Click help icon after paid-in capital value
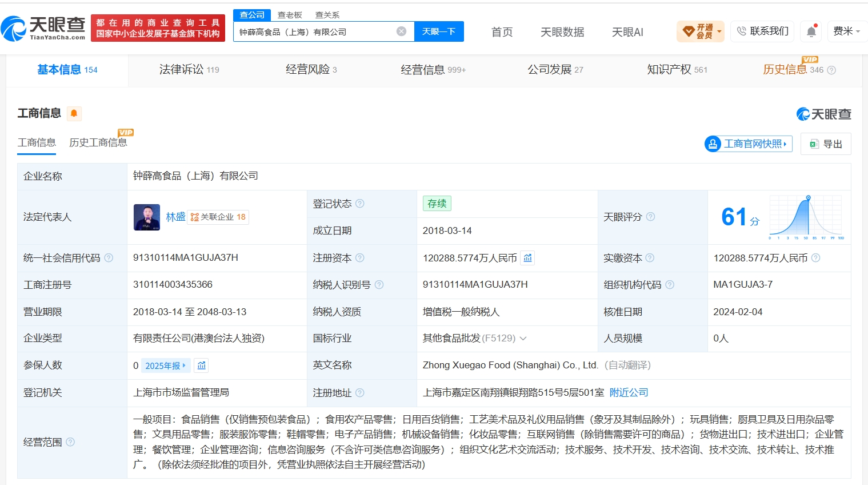The height and width of the screenshot is (485, 868). 816,258
